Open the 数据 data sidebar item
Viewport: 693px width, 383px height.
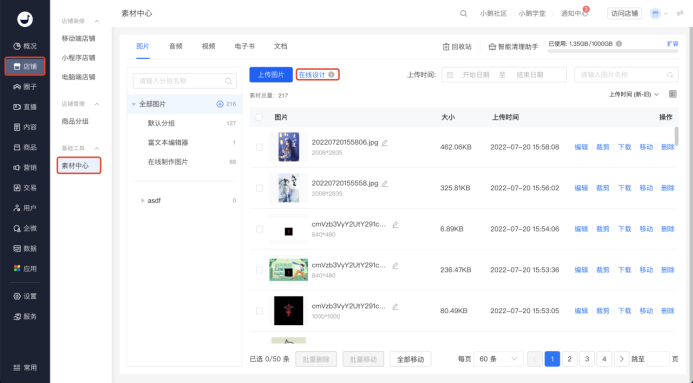[x=25, y=248]
